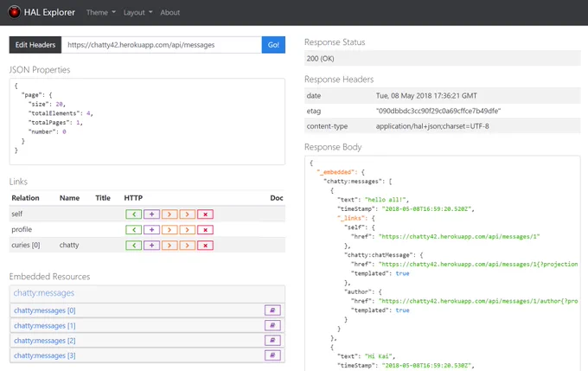This screenshot has width=588, height=371.
Task: Send PATCH request for self link
Action: click(x=187, y=214)
